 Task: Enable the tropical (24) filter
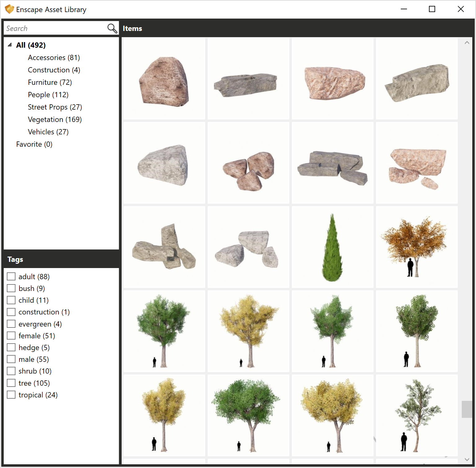[x=11, y=394]
